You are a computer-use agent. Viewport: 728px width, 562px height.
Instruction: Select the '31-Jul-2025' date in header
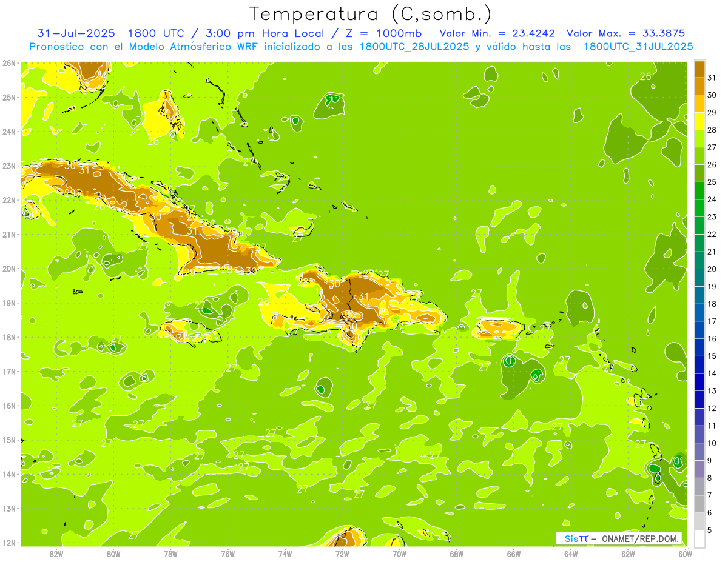[x=77, y=33]
